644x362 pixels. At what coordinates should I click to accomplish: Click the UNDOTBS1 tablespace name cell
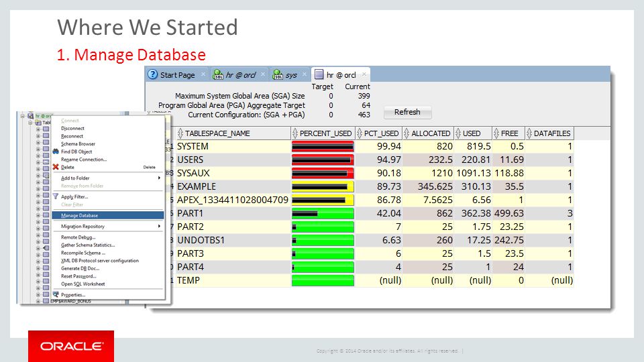point(233,240)
